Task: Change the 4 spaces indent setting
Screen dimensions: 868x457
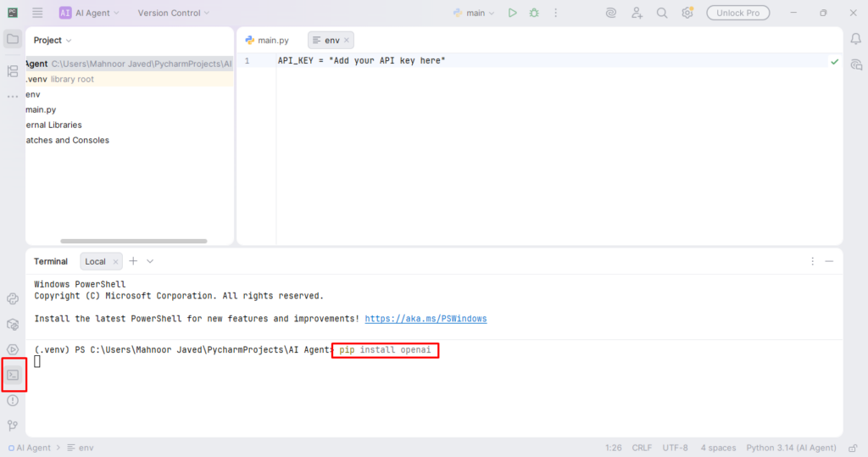Action: click(718, 448)
